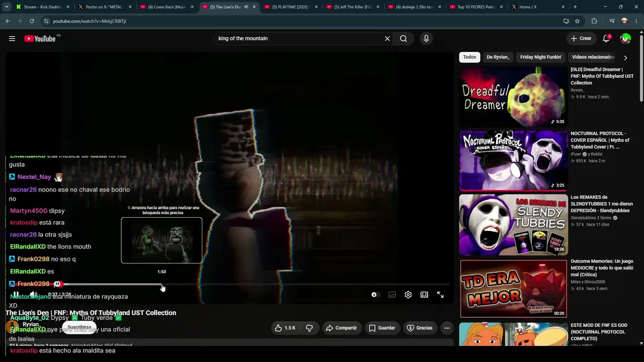The image size is (644, 362).
Task: Select the Todos filter chip
Action: [x=469, y=57]
